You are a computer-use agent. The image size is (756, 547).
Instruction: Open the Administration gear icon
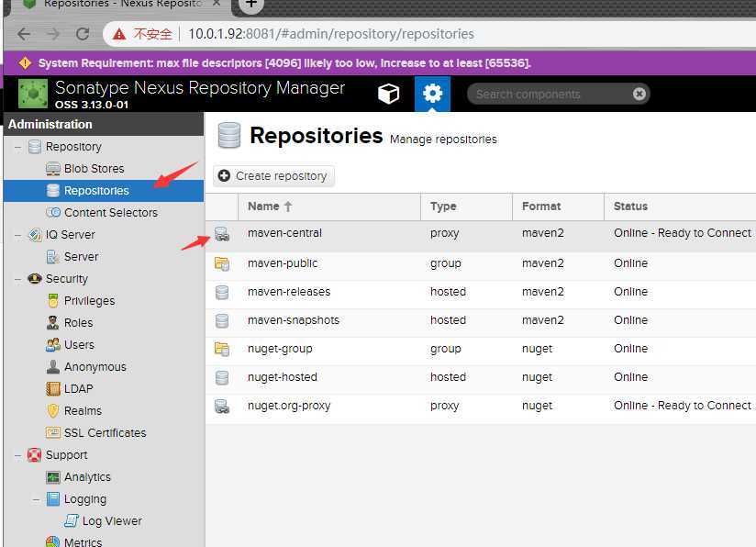[432, 94]
